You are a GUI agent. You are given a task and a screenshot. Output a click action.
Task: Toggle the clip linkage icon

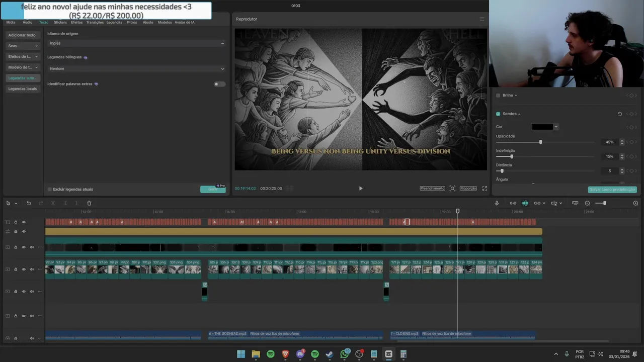pos(537,203)
